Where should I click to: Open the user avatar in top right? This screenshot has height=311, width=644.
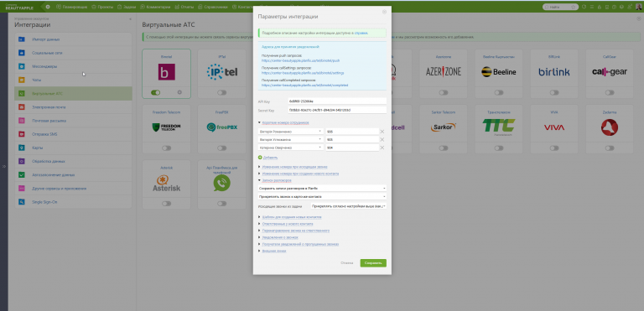[638, 7]
